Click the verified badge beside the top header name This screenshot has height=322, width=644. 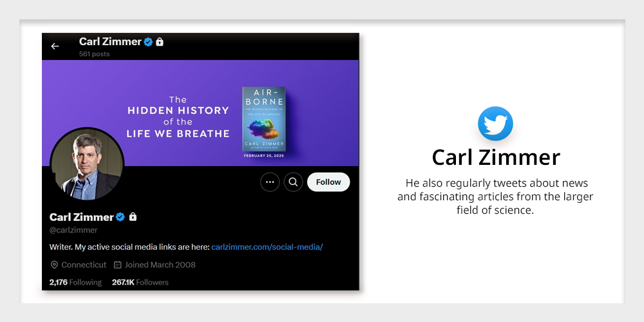coord(148,42)
